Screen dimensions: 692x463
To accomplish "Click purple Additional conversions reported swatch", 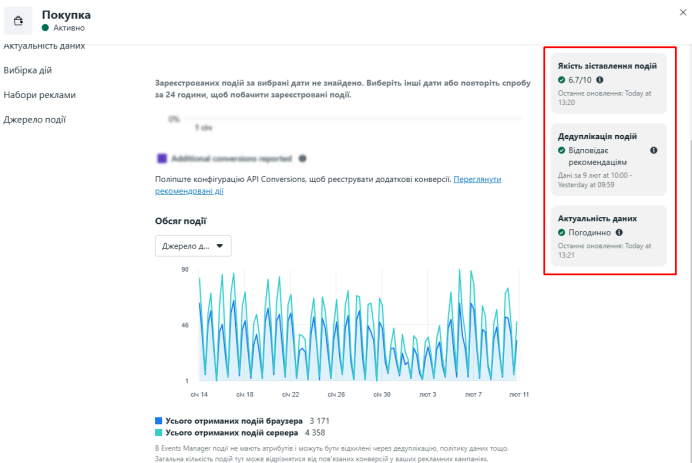I will point(162,158).
